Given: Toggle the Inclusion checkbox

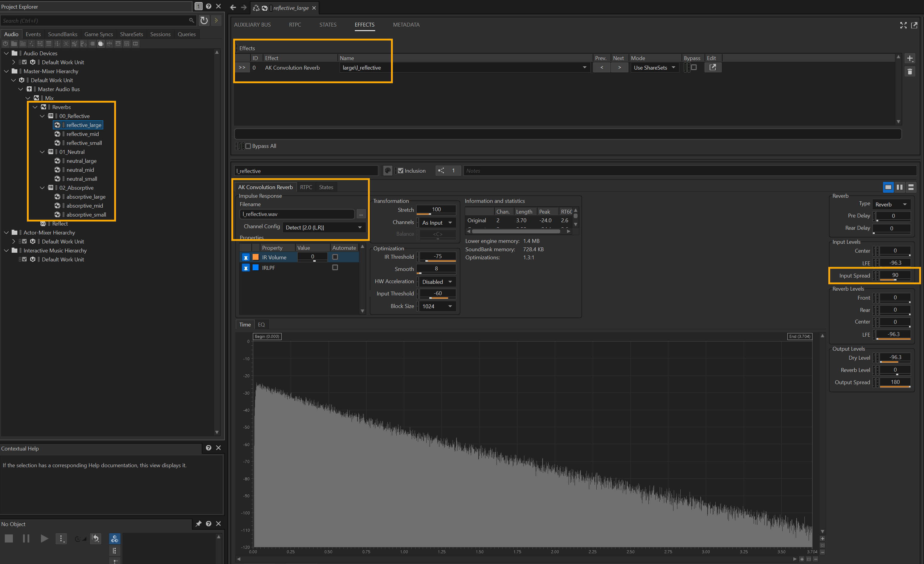Looking at the screenshot, I should coord(401,171).
